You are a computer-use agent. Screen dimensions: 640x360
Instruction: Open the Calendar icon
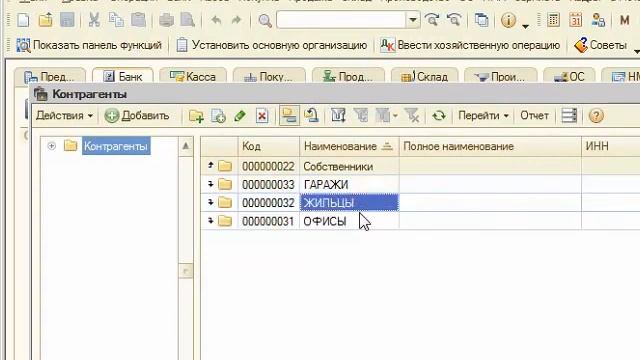tap(576, 20)
